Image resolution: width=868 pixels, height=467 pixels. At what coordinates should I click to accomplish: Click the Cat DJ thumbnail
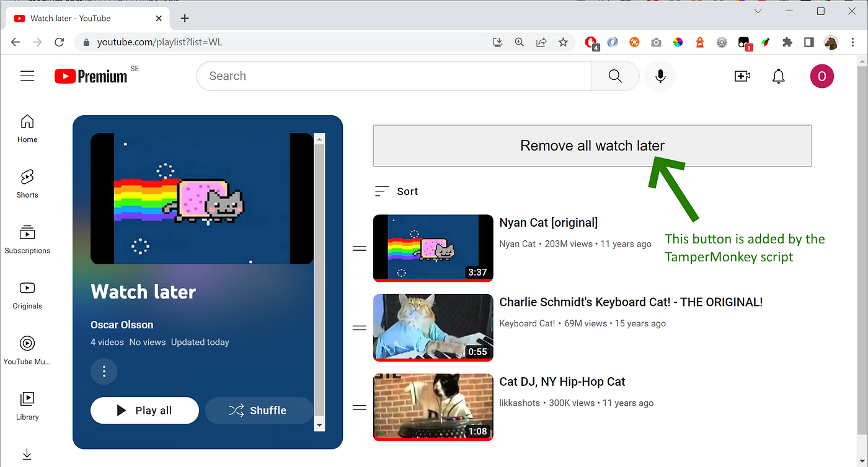click(433, 407)
